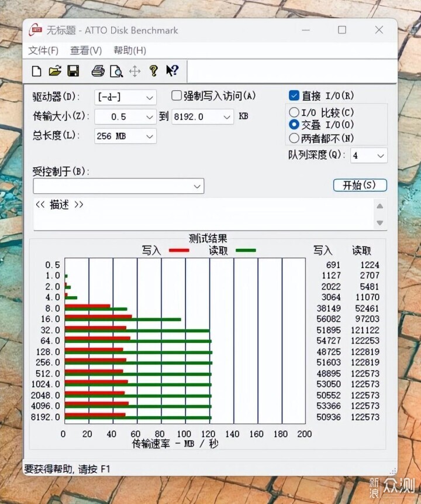Click write value 56082 in results

coord(329,319)
